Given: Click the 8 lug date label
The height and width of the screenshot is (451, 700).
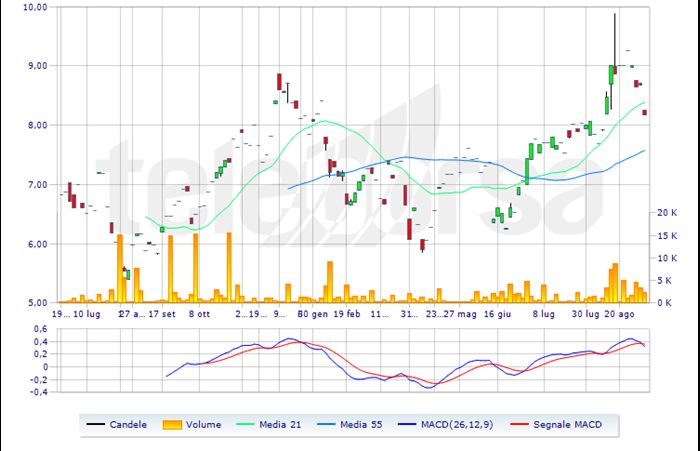Looking at the screenshot, I should [x=543, y=314].
